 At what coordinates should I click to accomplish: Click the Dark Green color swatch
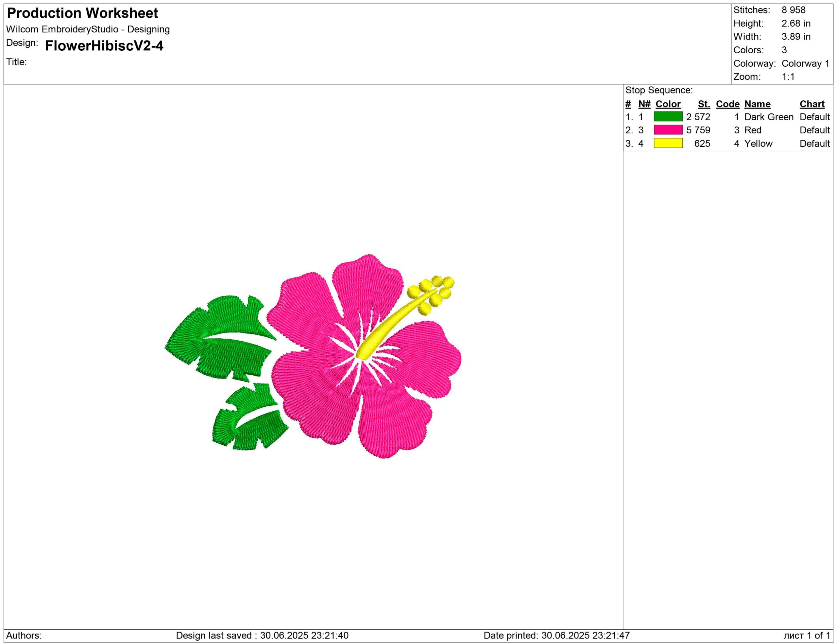pyautogui.click(x=668, y=116)
